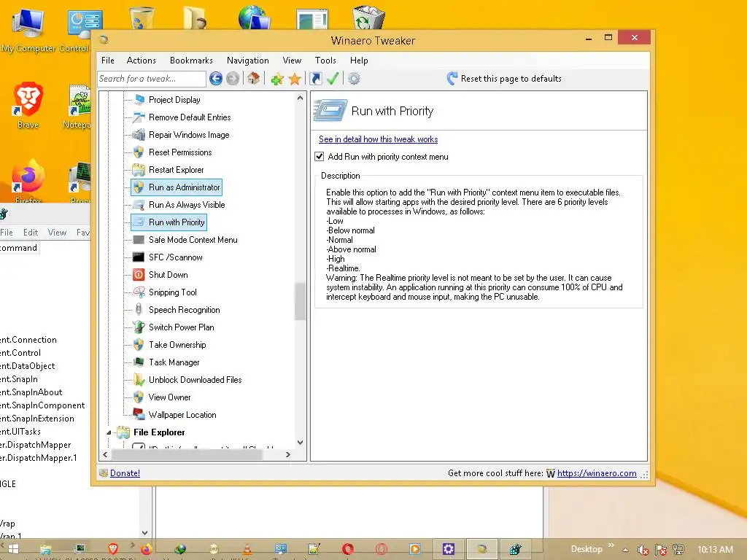Open Reset Permissions tweak

coord(180,152)
